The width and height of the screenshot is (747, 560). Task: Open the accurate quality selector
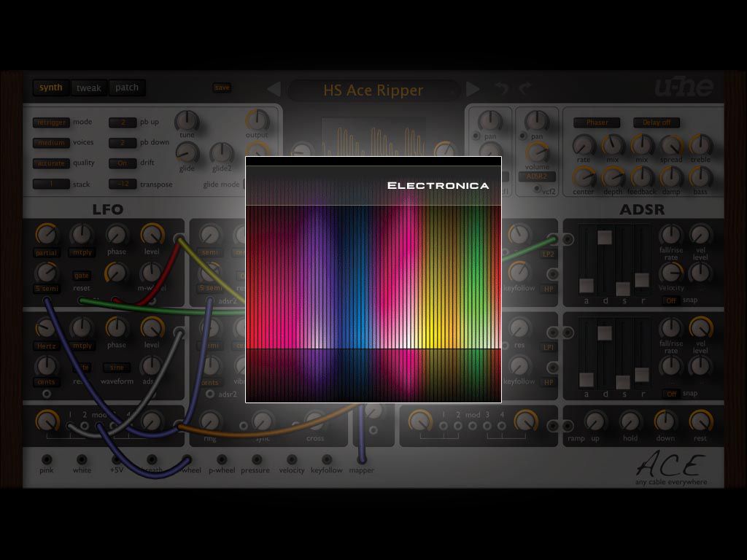click(52, 163)
